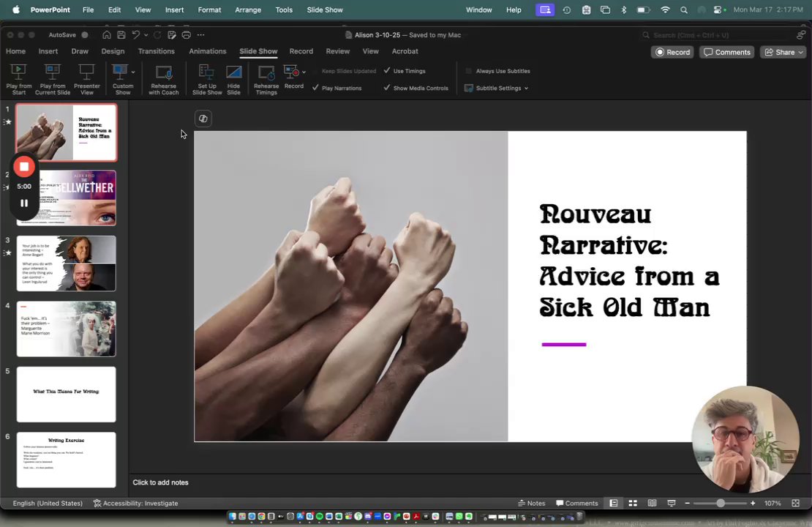
Task: Select slide 4 thumbnail with Marguerite quote
Action: [x=66, y=329]
